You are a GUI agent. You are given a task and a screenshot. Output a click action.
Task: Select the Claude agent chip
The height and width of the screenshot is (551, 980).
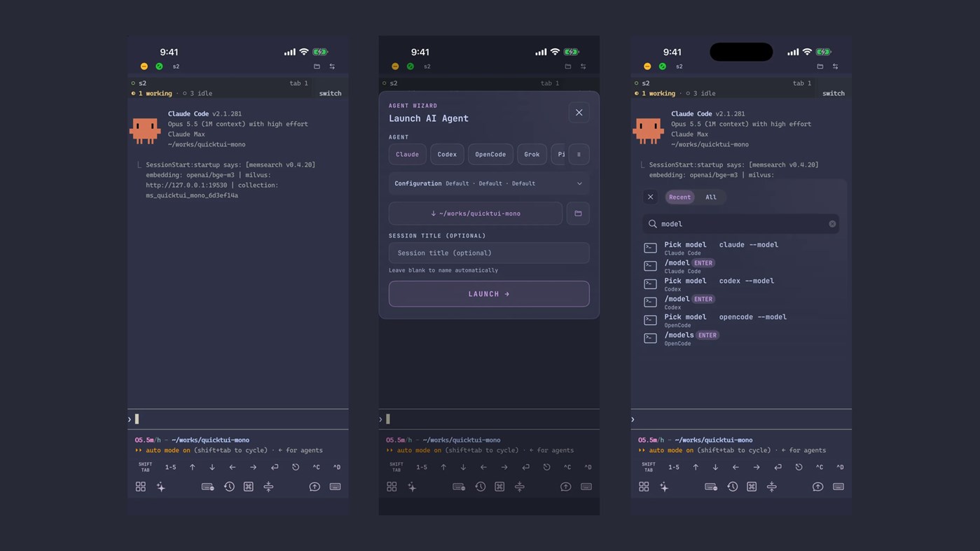[x=407, y=154]
